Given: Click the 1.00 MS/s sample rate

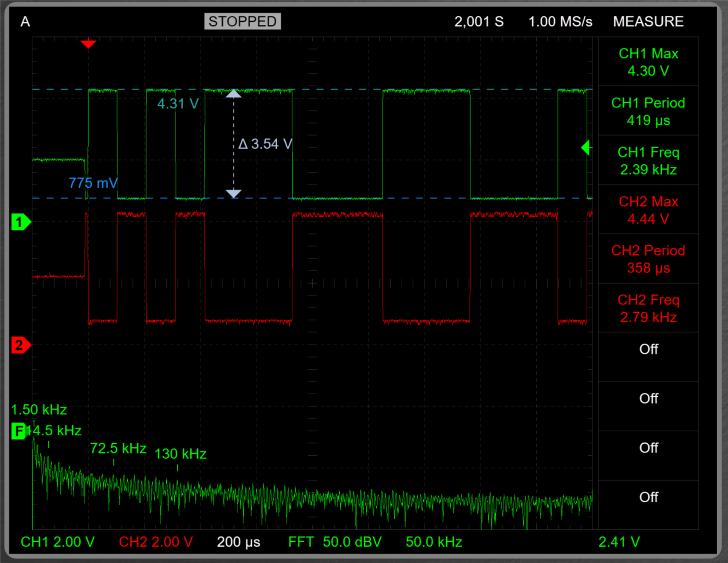Looking at the screenshot, I should [561, 21].
